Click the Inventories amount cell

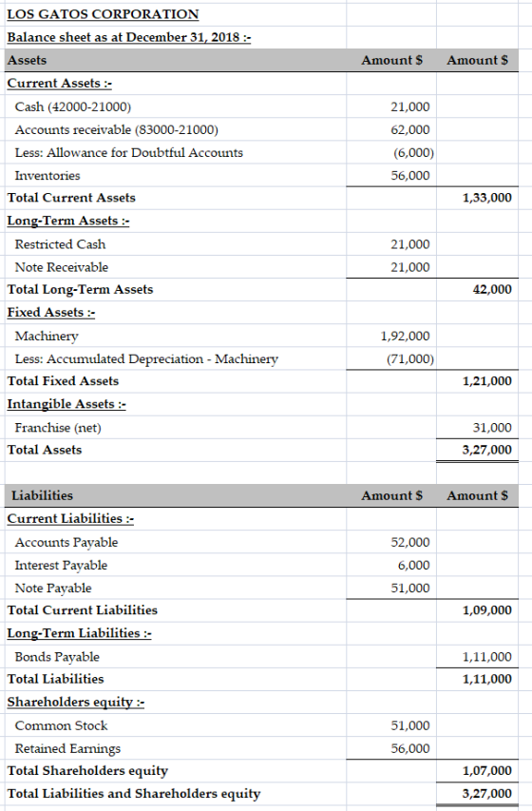pyautogui.click(x=410, y=175)
